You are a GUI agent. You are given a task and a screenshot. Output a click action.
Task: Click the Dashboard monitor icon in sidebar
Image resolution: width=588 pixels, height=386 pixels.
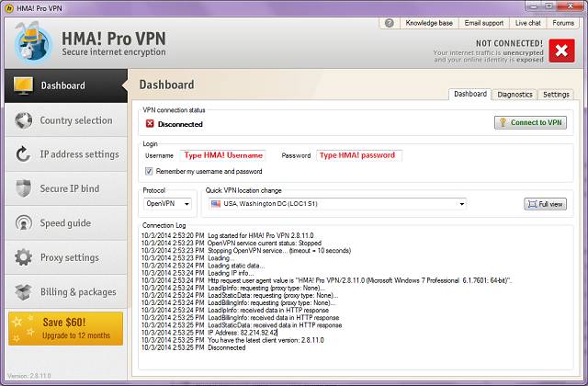point(22,85)
